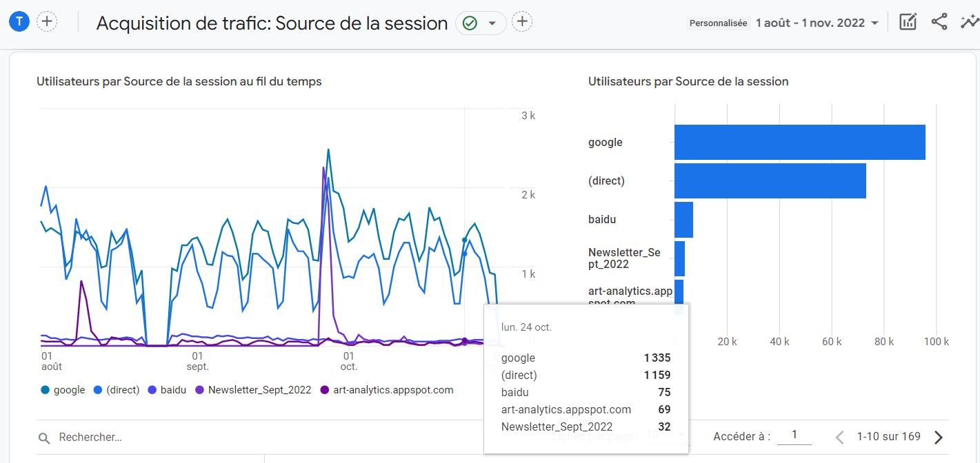Click the line chart title text

179,81
